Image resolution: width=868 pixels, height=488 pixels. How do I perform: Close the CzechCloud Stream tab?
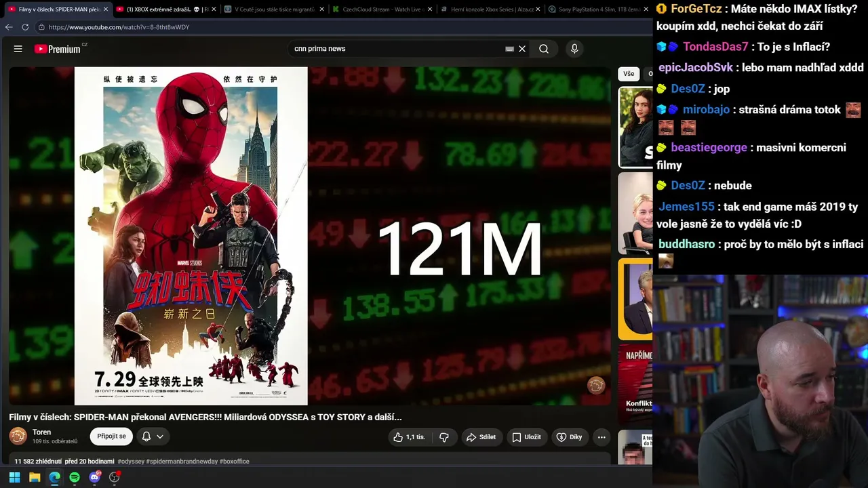coord(429,9)
